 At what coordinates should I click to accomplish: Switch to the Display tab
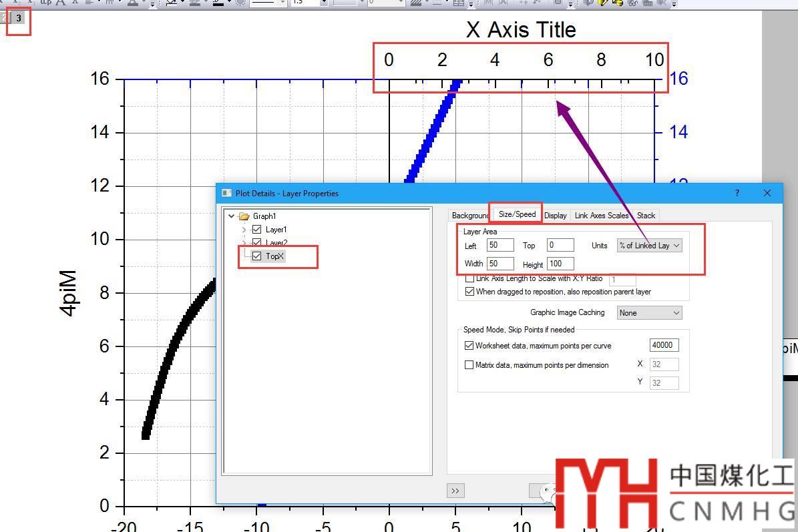[x=555, y=216]
